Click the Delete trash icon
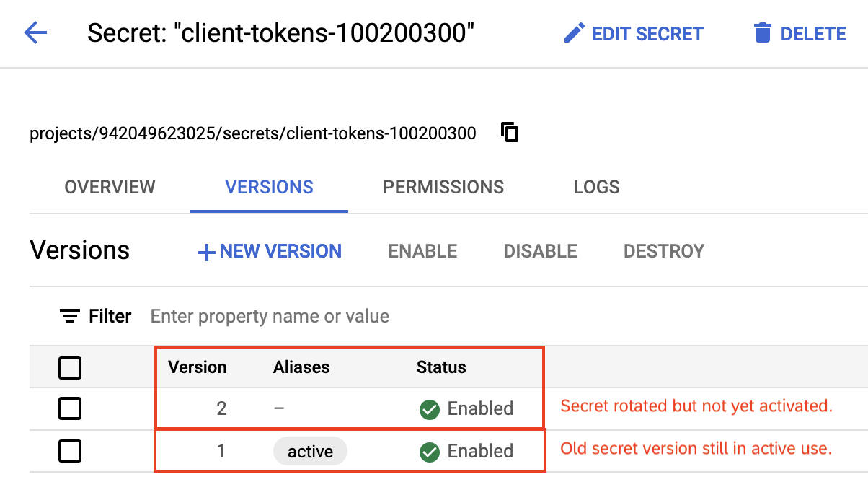 [762, 32]
